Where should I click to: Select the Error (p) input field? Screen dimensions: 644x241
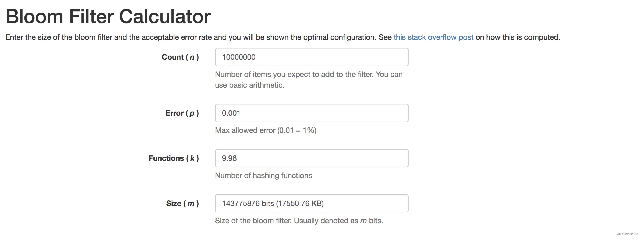tap(311, 113)
